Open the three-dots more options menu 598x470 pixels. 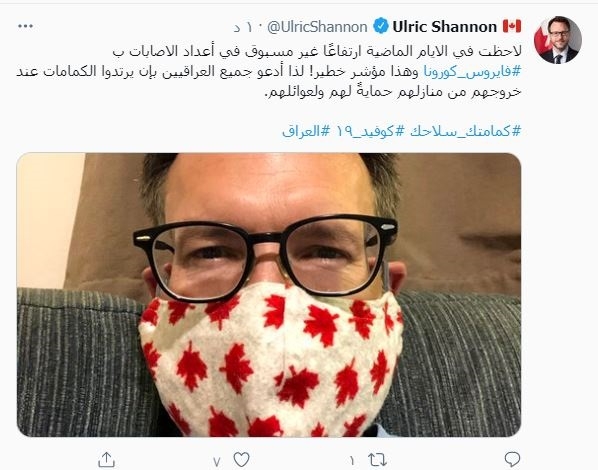tap(25, 26)
